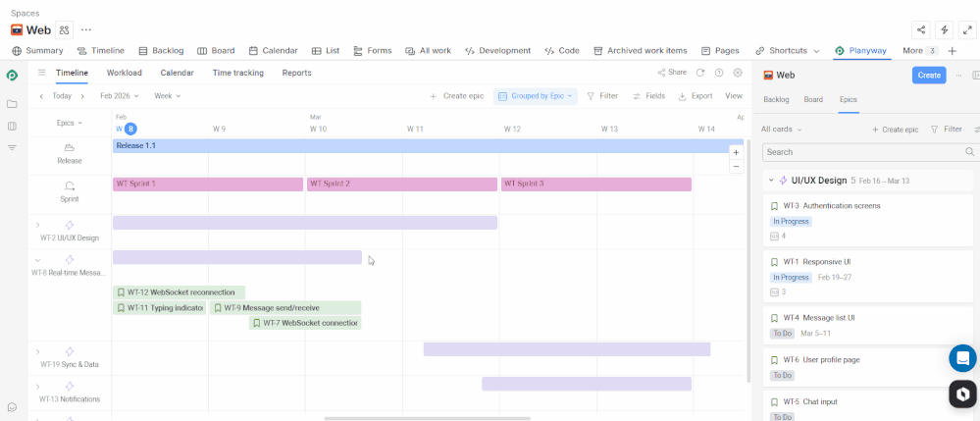Open the Fields button
Screen dimensions: 980x421
point(648,96)
